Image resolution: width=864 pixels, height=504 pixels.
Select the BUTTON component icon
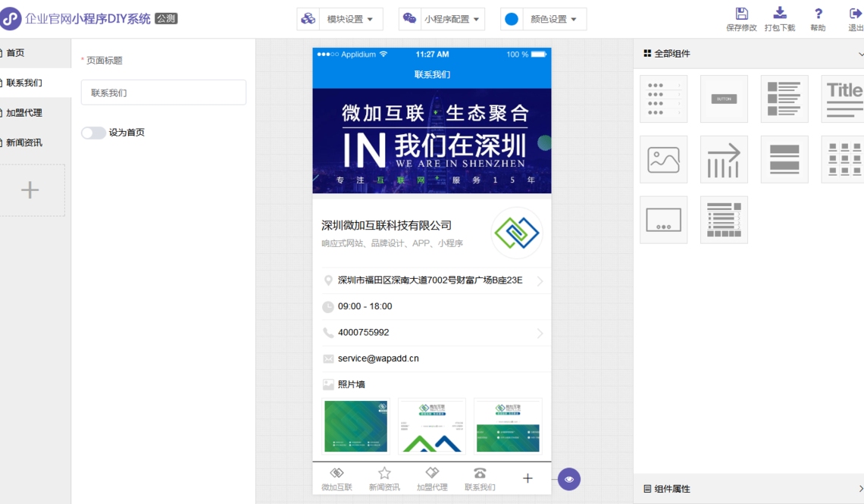(724, 99)
